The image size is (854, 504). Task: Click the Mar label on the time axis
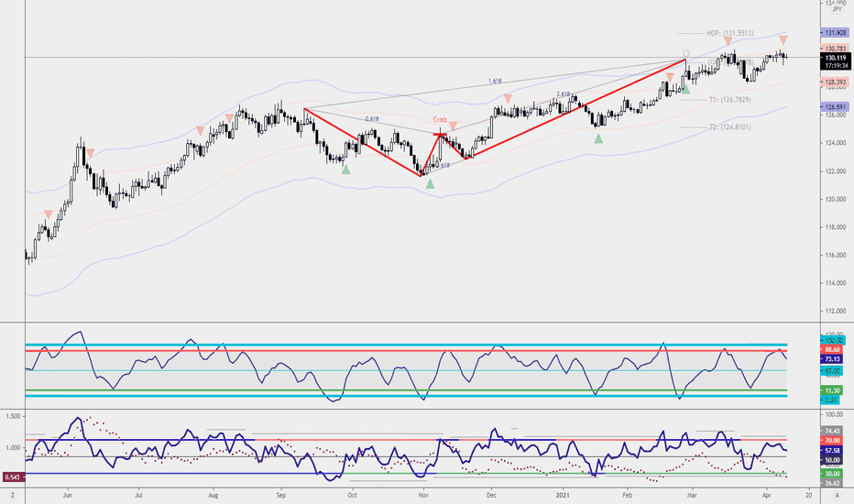(x=692, y=495)
